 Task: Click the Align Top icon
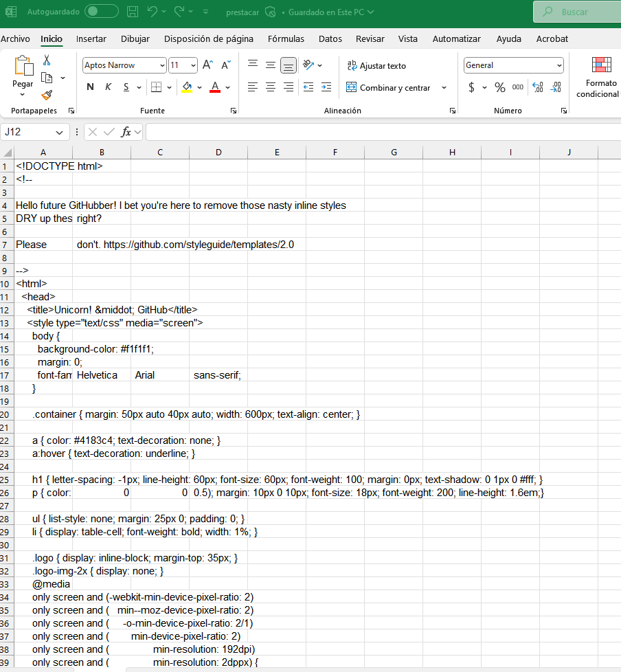[x=253, y=65]
